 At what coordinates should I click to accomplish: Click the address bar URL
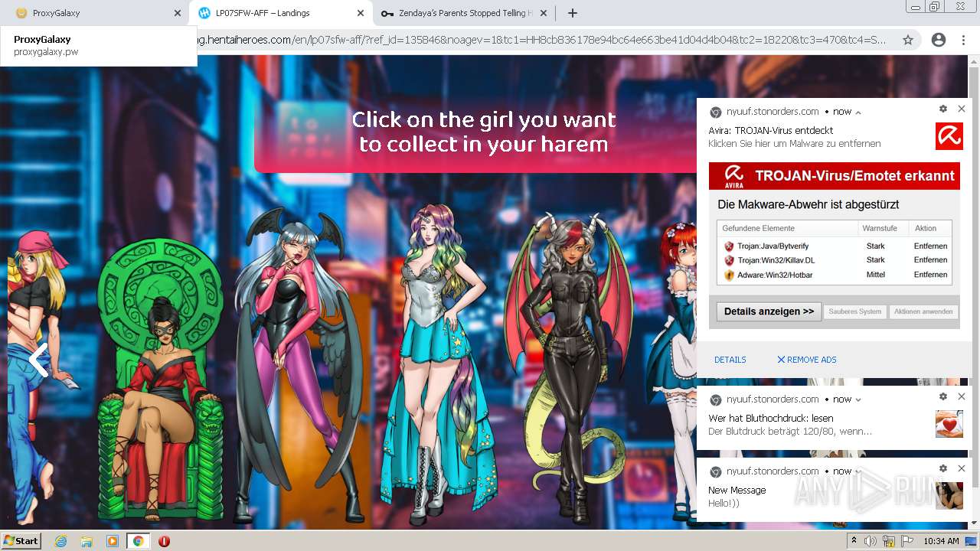(x=541, y=40)
